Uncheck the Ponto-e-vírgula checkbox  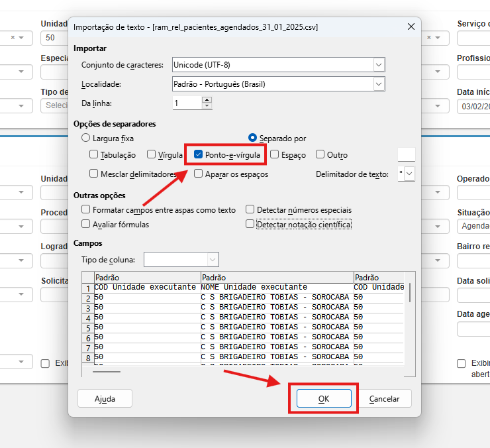[x=199, y=154]
